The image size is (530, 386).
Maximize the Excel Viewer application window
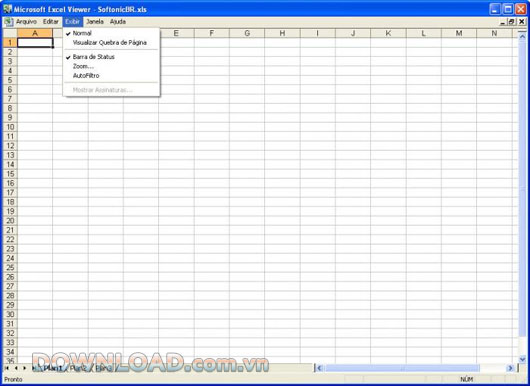tap(508, 9)
